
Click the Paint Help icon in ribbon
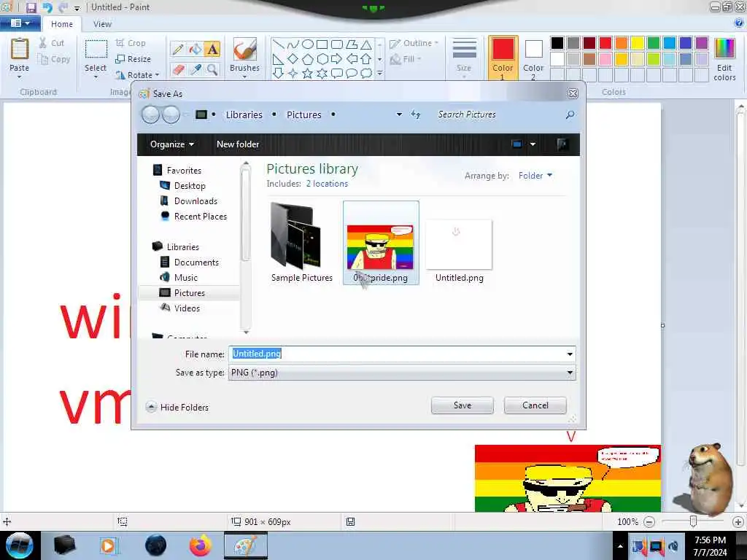[x=740, y=23]
